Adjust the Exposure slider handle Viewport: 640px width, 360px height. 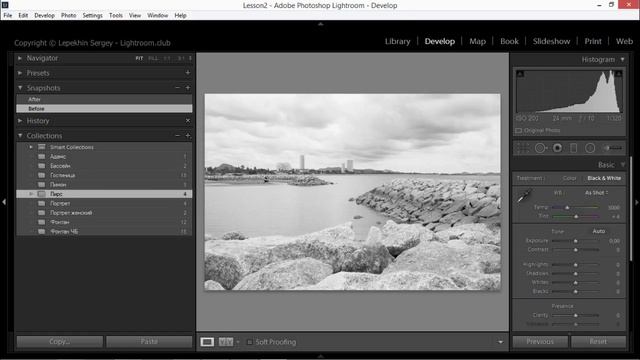[576, 241]
